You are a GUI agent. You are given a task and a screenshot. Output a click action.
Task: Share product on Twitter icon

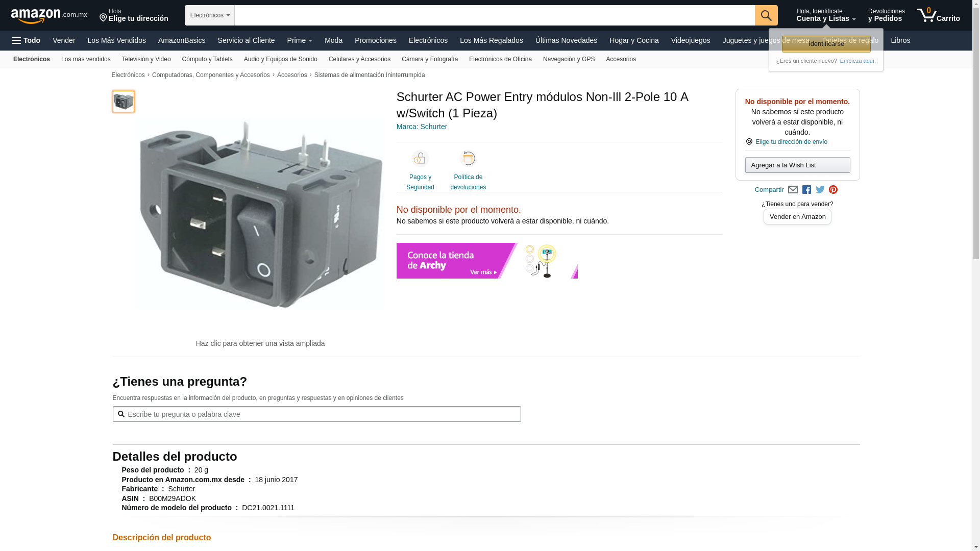click(820, 190)
